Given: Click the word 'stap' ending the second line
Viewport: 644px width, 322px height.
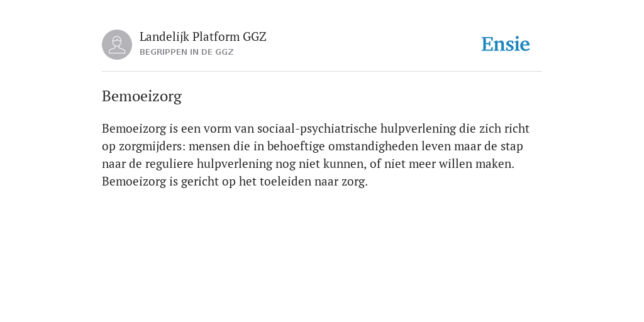Looking at the screenshot, I should pyautogui.click(x=512, y=147).
